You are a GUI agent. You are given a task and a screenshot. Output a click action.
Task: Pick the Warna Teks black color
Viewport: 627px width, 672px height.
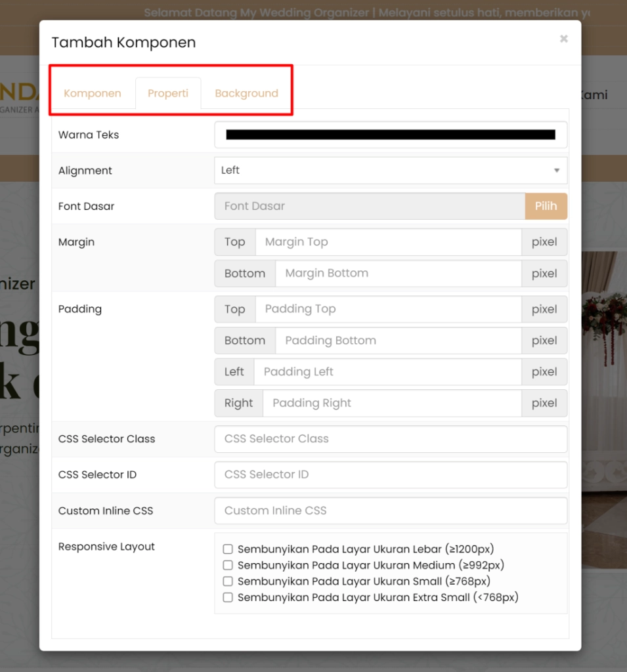click(x=391, y=135)
